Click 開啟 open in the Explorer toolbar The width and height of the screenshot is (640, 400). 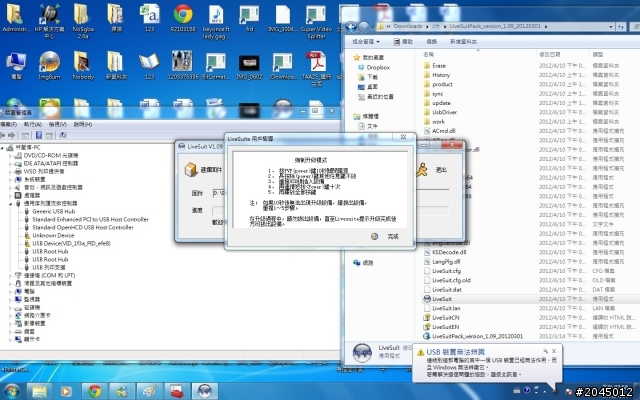[403, 42]
